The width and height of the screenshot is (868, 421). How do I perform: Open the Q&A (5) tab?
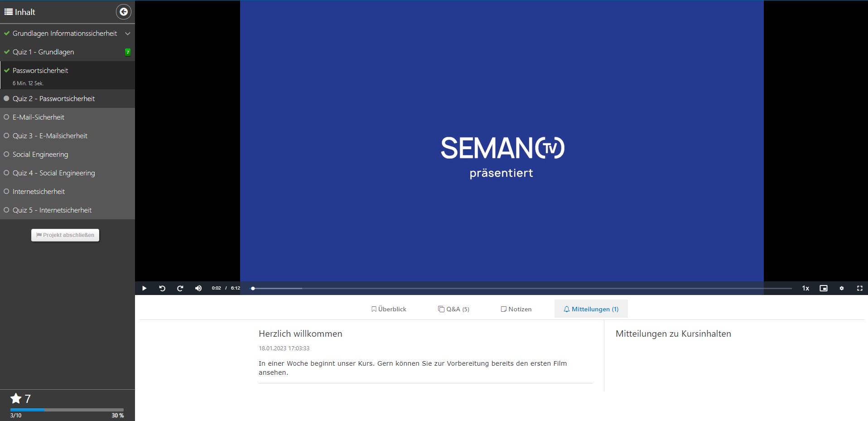453,309
